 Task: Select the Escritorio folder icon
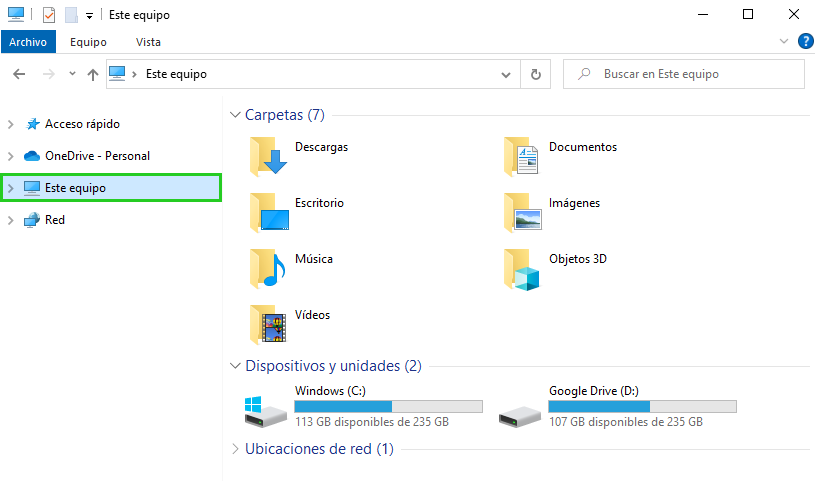coord(269,212)
